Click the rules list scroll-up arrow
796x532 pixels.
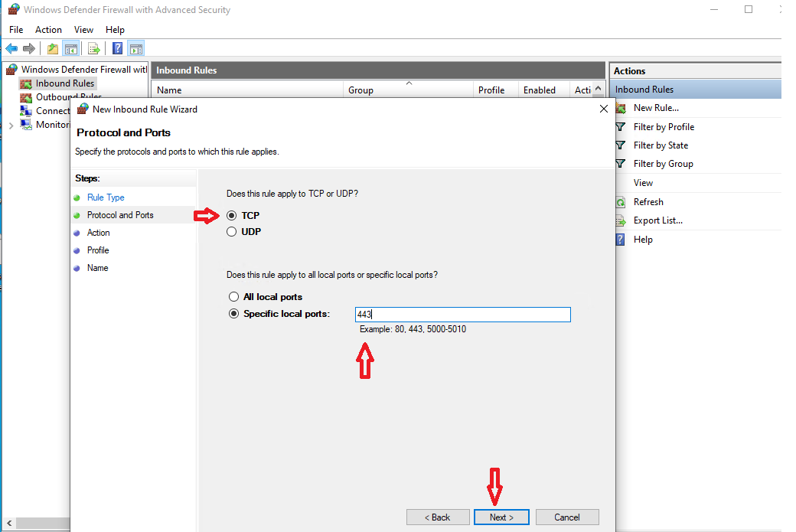pos(599,89)
